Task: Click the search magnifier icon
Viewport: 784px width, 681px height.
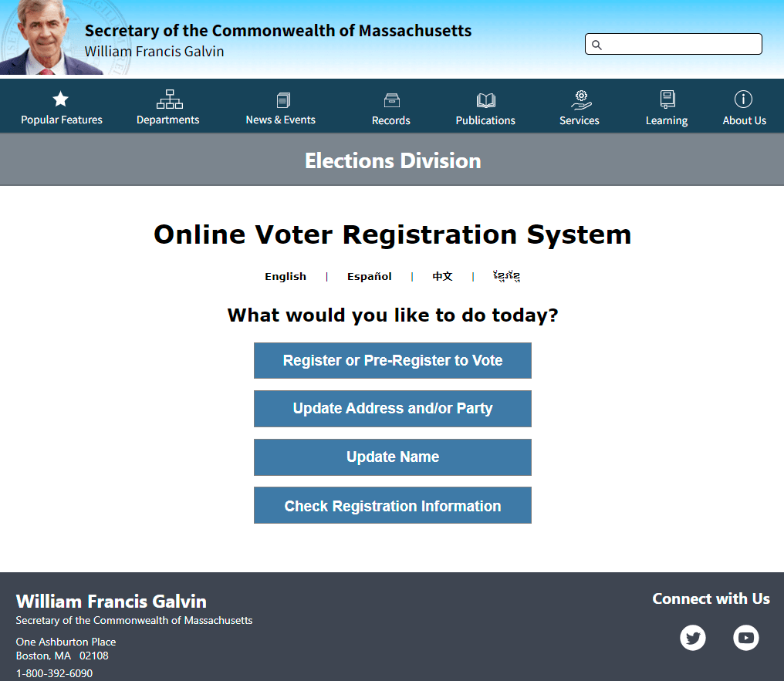Action: 596,45
